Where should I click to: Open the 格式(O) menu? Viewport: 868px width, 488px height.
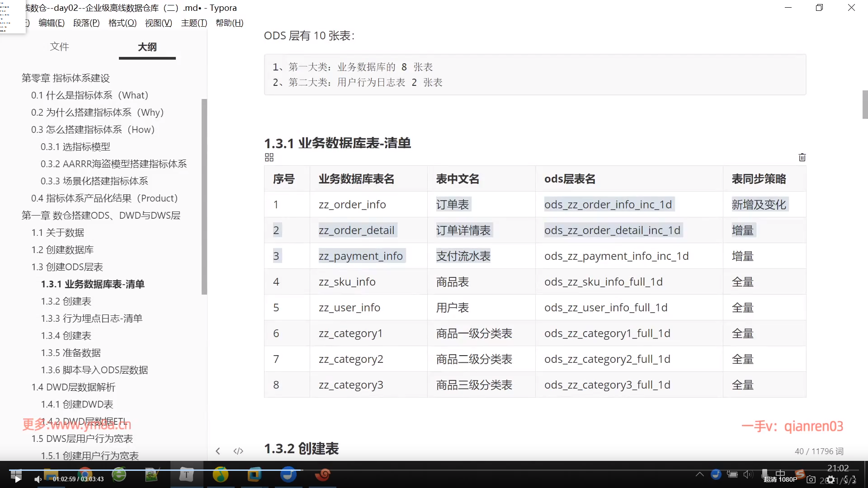click(x=122, y=23)
